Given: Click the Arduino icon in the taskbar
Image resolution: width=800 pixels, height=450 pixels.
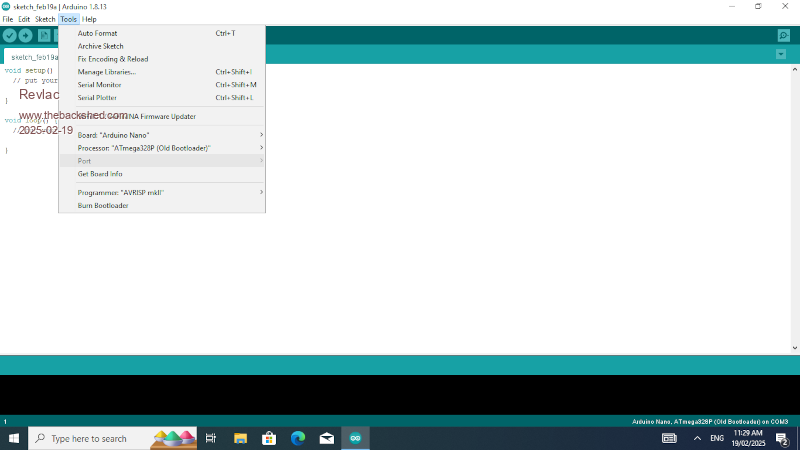Looking at the screenshot, I should coord(355,438).
